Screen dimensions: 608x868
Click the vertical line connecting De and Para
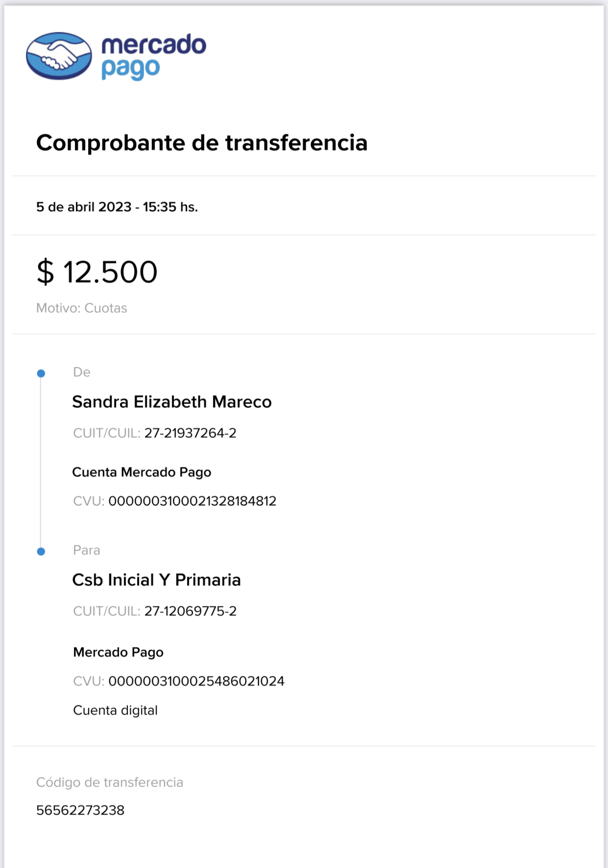(41, 463)
